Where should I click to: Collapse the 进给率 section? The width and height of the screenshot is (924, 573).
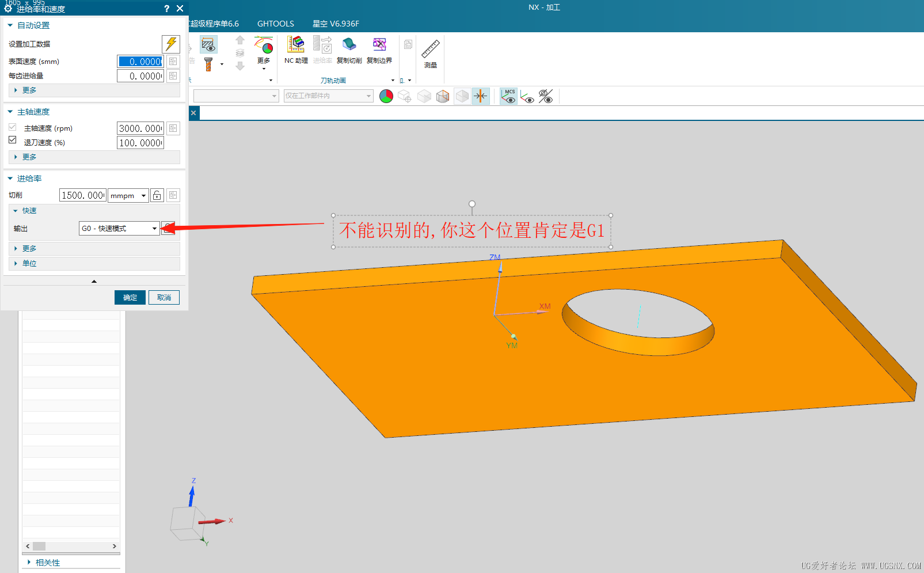(x=10, y=179)
